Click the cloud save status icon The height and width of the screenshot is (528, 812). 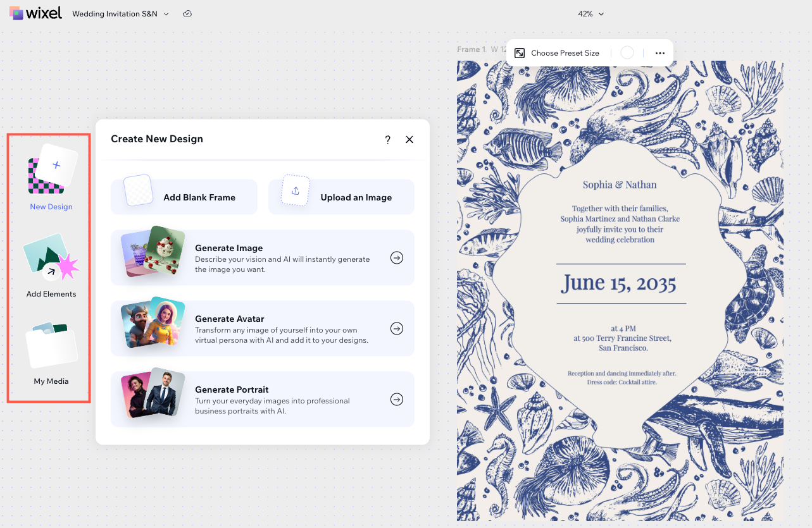[x=187, y=13]
